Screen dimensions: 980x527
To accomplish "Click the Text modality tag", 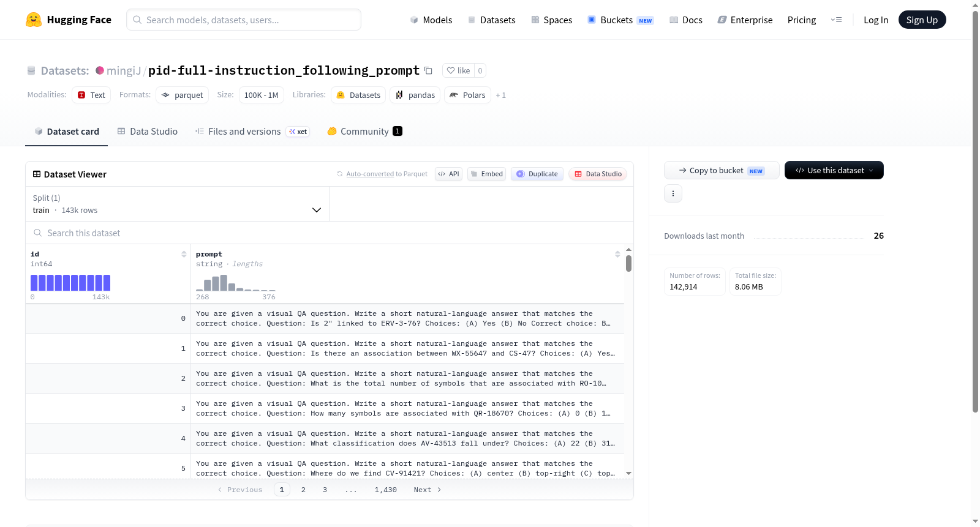I will coord(91,95).
